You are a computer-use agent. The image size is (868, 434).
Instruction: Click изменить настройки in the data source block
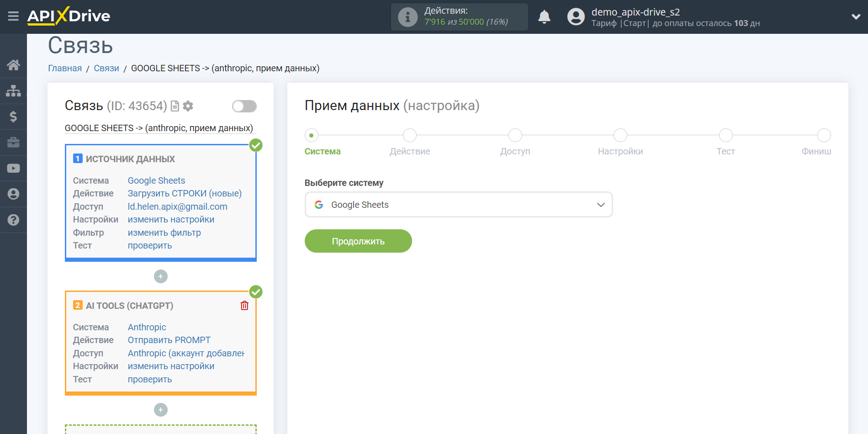pyautogui.click(x=171, y=219)
